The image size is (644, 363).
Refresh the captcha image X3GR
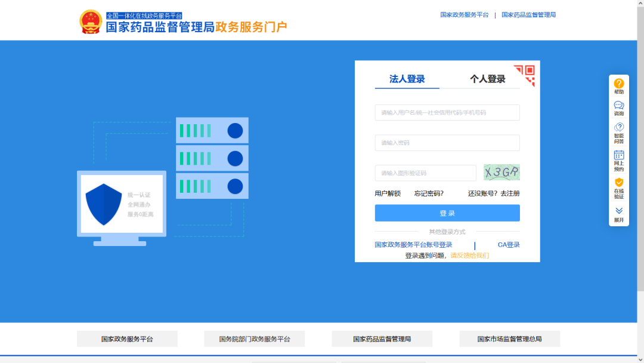click(x=501, y=173)
